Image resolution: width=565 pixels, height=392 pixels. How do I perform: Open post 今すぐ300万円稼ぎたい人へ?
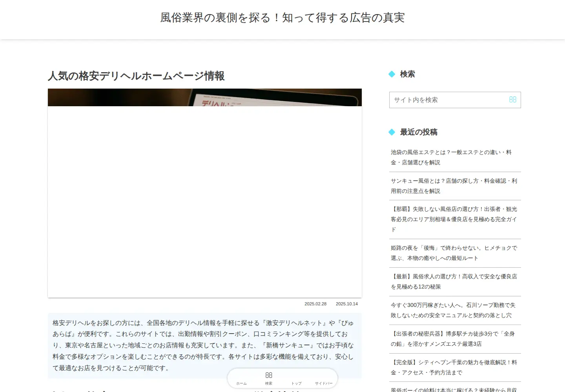point(455,310)
